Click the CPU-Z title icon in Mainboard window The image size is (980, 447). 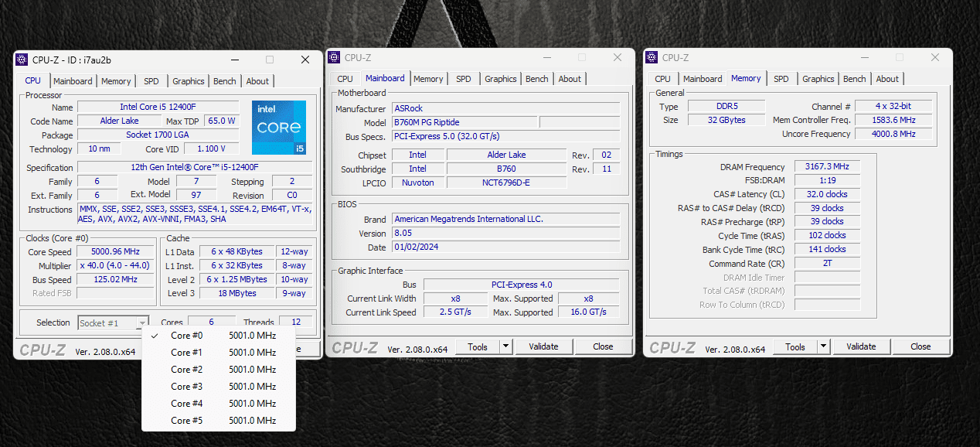[x=335, y=57]
